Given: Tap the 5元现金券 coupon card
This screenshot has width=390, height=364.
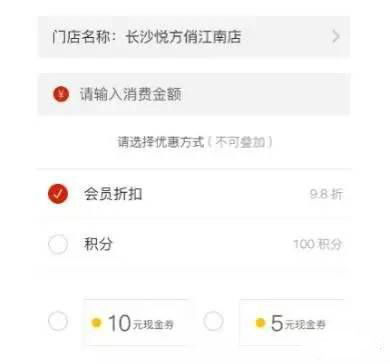Looking at the screenshot, I should tap(291, 322).
